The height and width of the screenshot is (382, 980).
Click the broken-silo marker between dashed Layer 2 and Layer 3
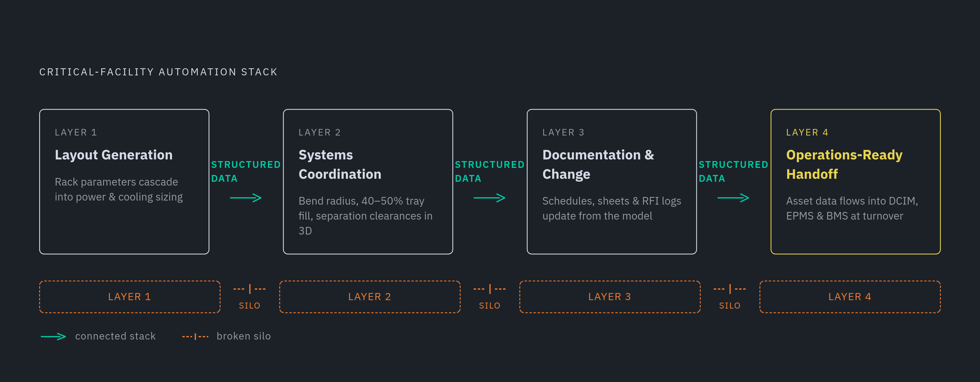click(x=490, y=289)
